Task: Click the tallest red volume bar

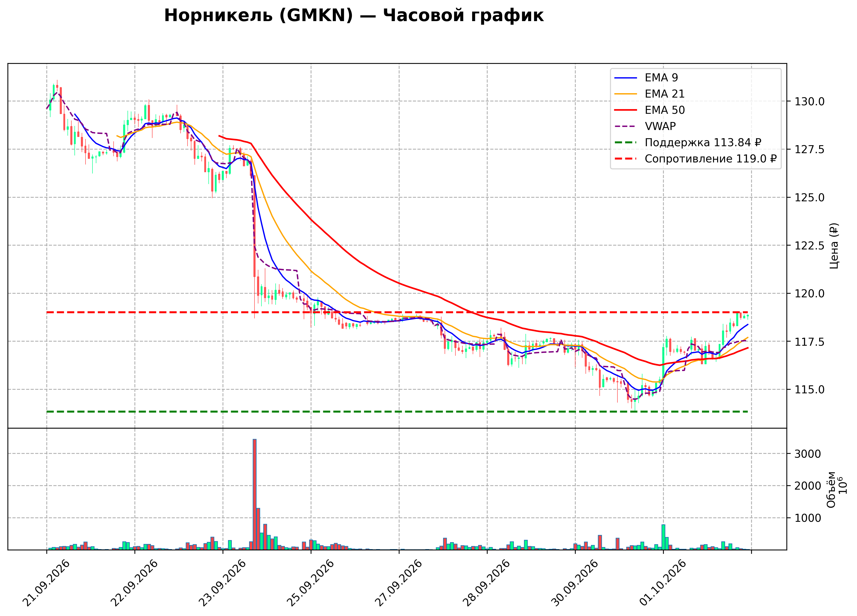Action: [x=255, y=494]
